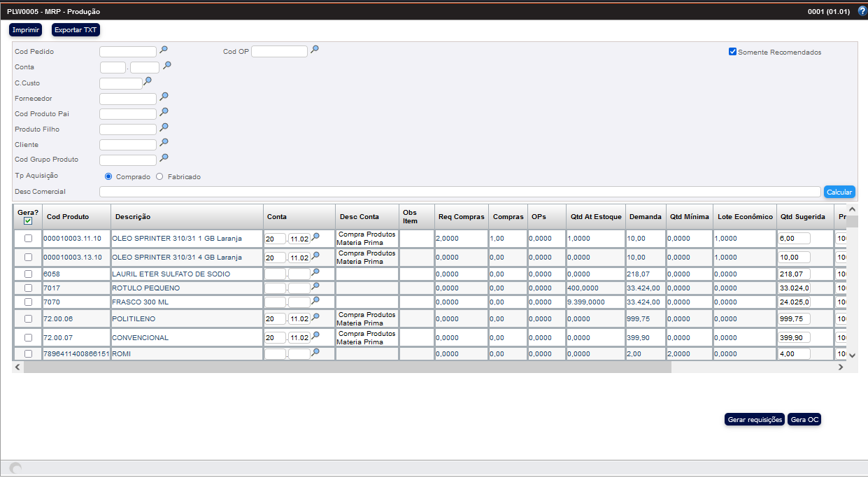Search suppliers via Fornecedor magnifier

pos(164,97)
